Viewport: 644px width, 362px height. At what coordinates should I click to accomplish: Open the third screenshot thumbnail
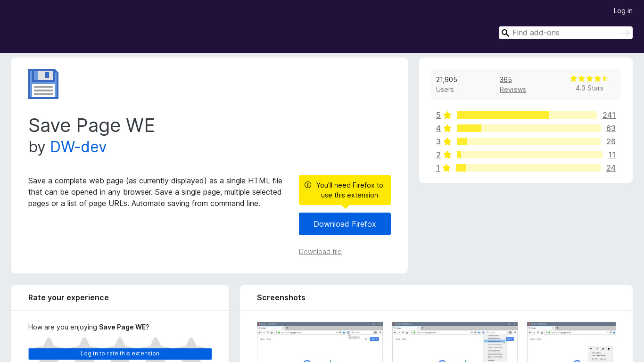571,342
